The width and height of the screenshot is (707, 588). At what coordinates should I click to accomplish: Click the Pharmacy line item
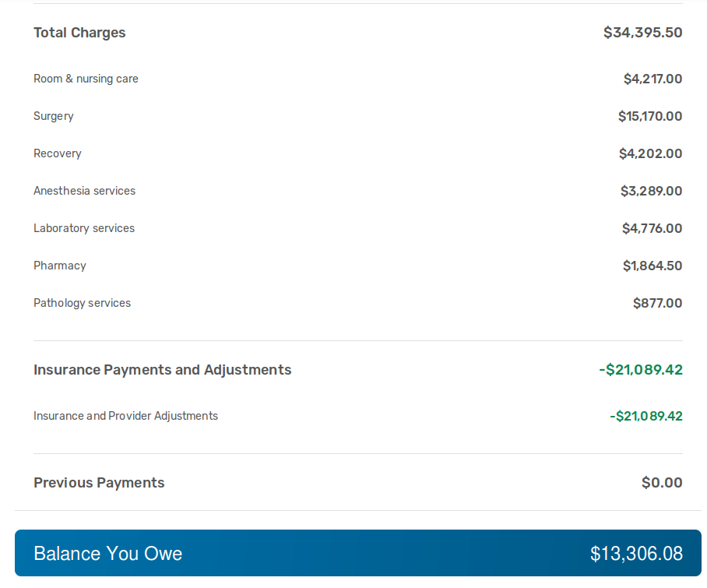[x=59, y=266]
